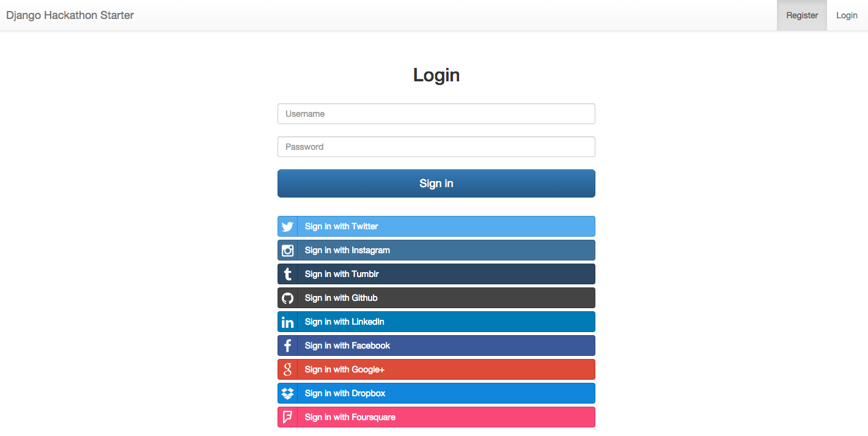The height and width of the screenshot is (436, 868).
Task: Choose Sign in with Facebook label
Action: click(x=347, y=345)
